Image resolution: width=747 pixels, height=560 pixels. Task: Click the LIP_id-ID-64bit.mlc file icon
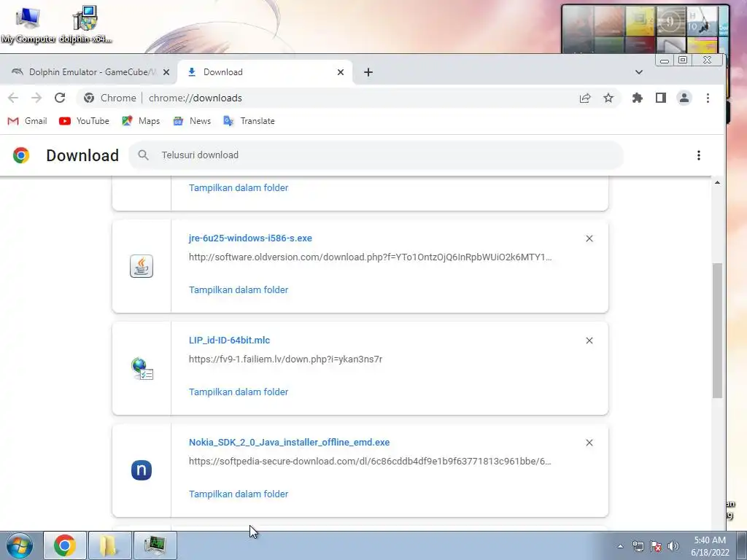pos(142,368)
